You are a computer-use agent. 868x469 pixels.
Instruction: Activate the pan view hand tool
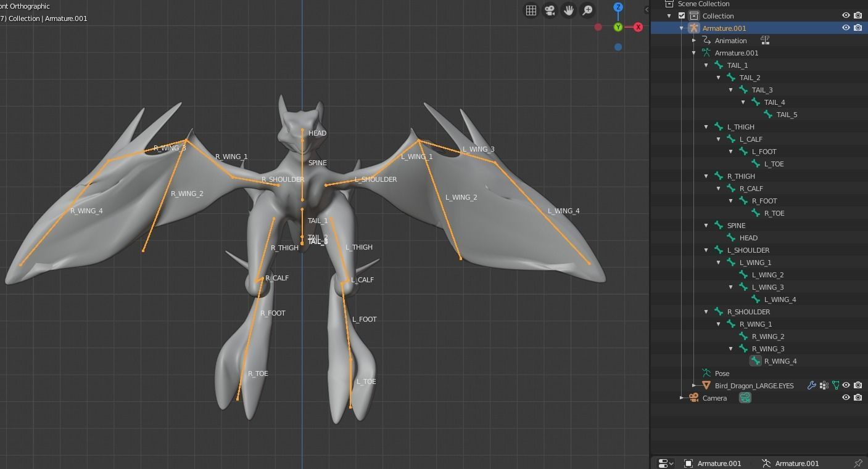pyautogui.click(x=569, y=10)
